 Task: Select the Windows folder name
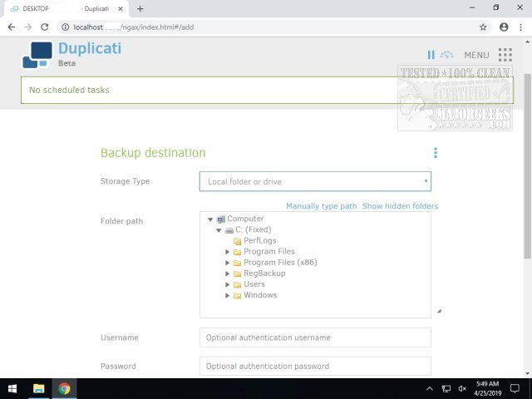[x=260, y=295]
